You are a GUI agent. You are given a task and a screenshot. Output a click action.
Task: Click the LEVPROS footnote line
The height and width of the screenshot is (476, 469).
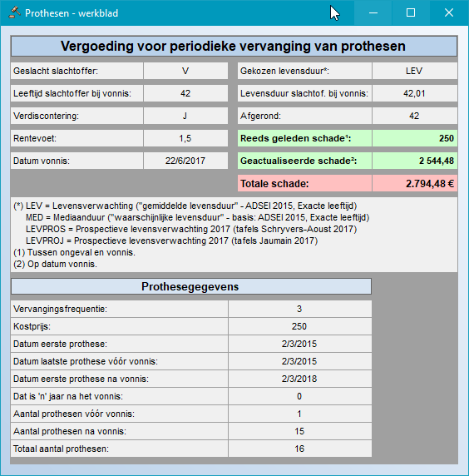click(191, 229)
